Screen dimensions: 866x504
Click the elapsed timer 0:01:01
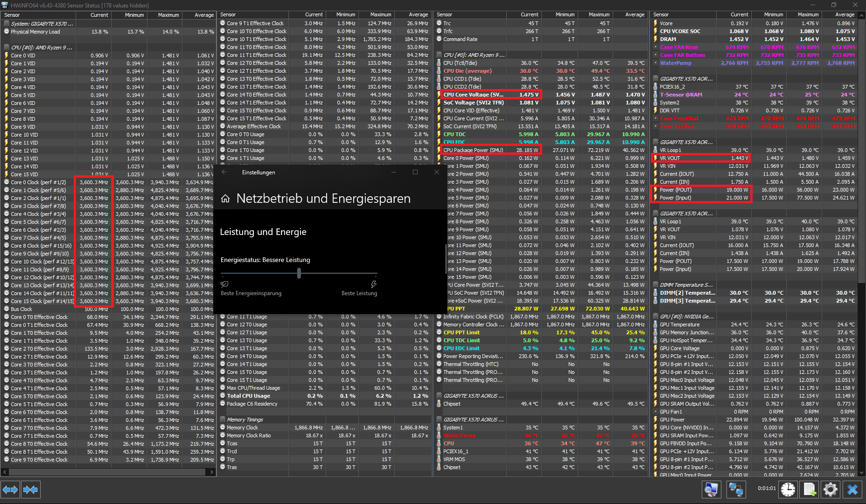pyautogui.click(x=767, y=488)
